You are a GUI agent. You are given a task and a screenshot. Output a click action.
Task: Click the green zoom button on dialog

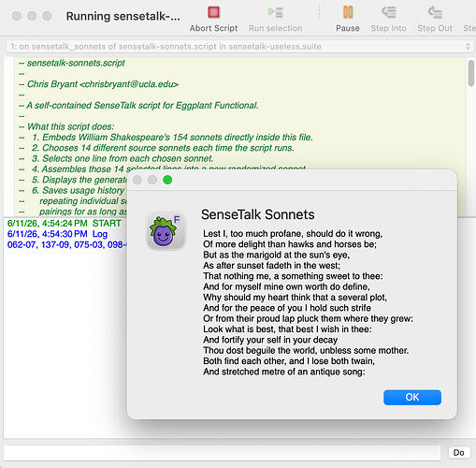167,180
